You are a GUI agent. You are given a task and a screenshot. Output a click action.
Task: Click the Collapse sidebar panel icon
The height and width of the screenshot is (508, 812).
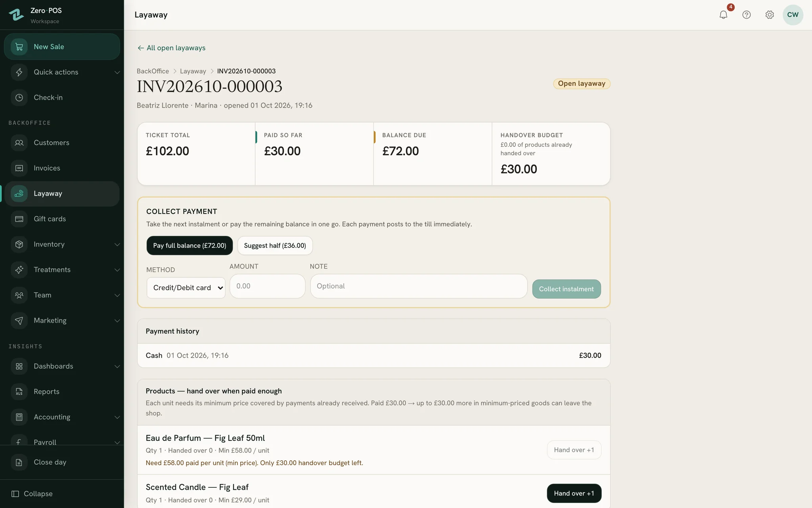[x=15, y=494]
